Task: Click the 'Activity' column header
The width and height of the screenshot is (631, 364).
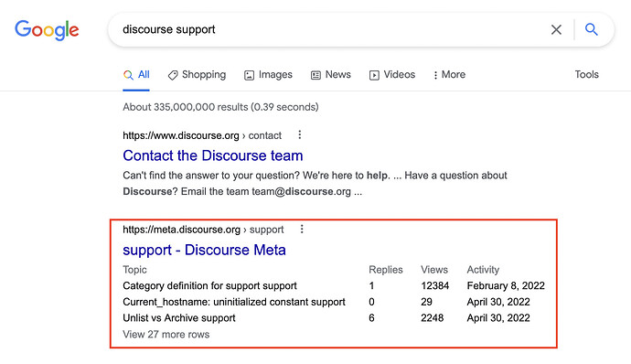Action: pos(483,270)
